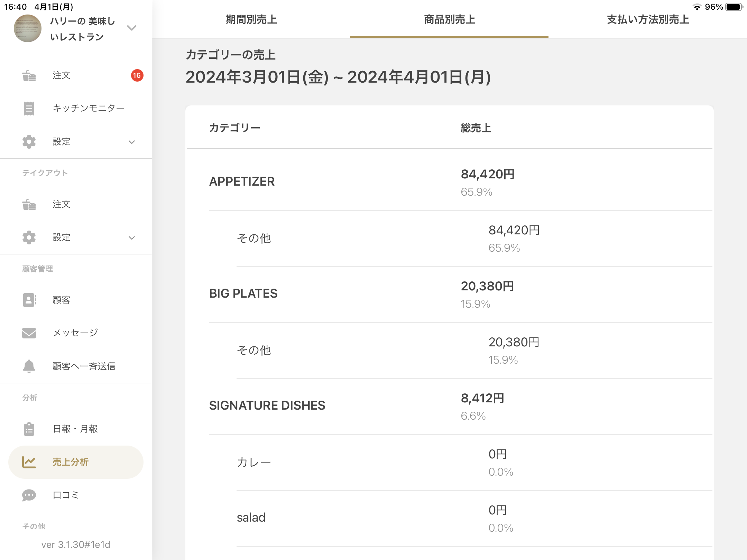
Task: Switch to the 期間別売上 tab
Action: point(251,20)
